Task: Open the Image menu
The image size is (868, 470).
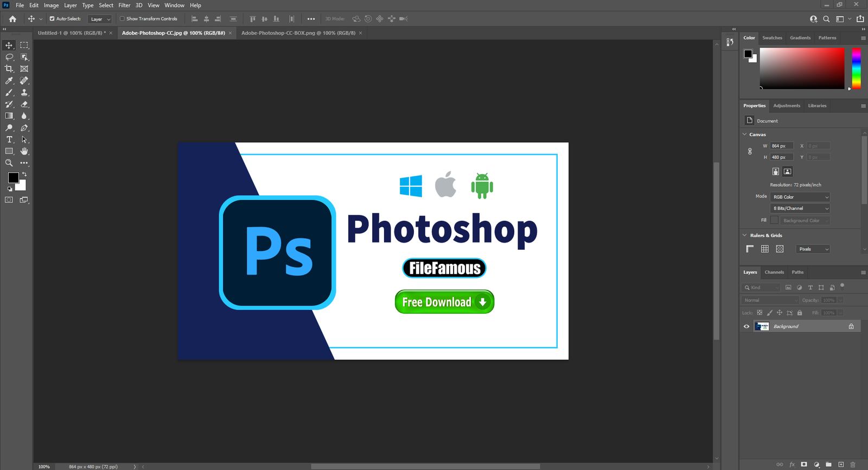Action: click(x=51, y=5)
